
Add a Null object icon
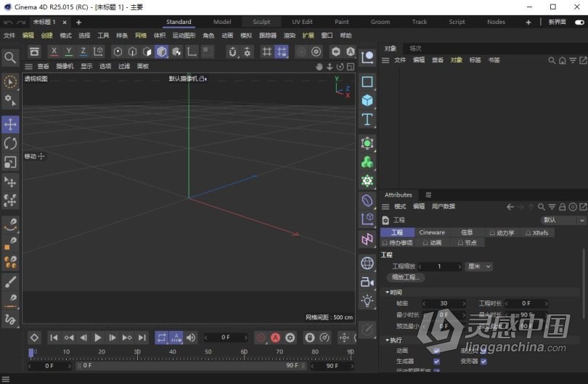click(367, 57)
